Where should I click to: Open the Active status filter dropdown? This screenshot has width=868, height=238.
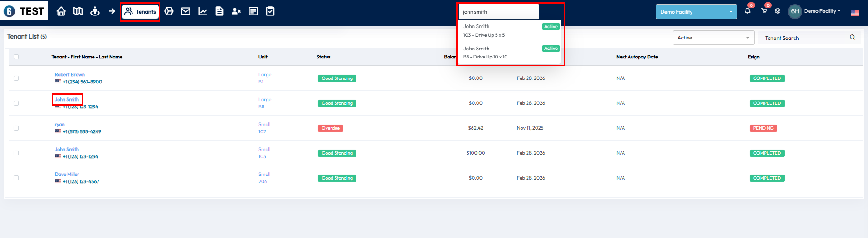713,38
